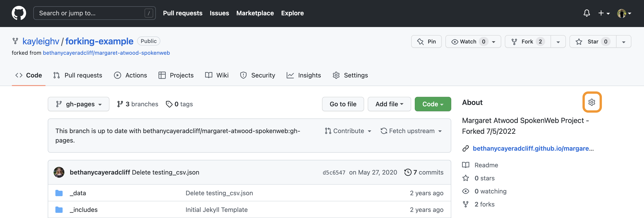Open the user avatar menu
Viewport: 644px width, 218px height.
pyautogui.click(x=624, y=13)
